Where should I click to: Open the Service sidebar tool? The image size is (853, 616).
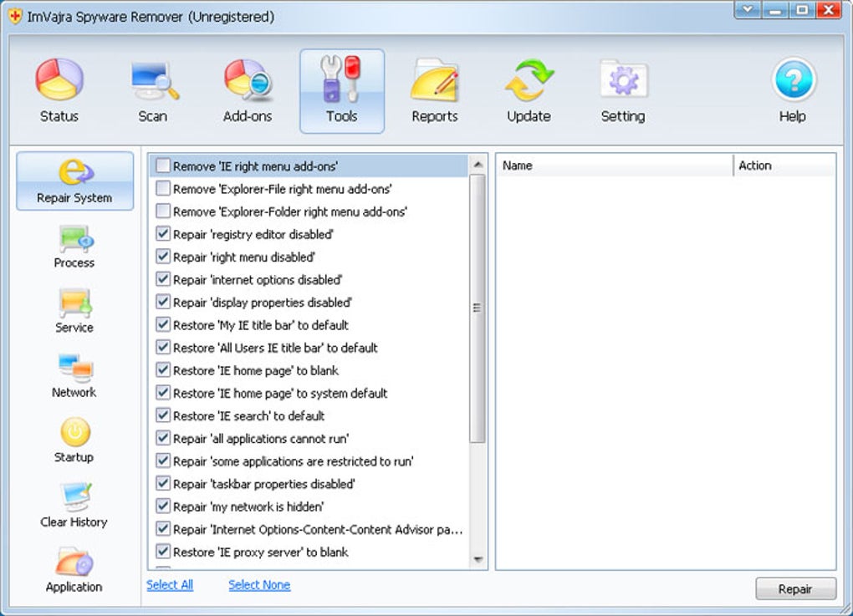[x=74, y=311]
